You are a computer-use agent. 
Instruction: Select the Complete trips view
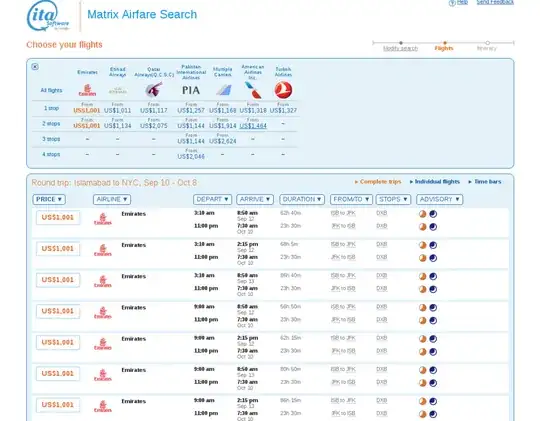pyautogui.click(x=378, y=182)
